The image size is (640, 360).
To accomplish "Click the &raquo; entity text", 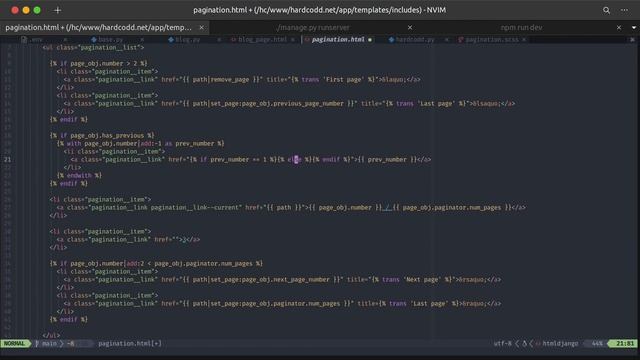I will pyautogui.click(x=475, y=304).
